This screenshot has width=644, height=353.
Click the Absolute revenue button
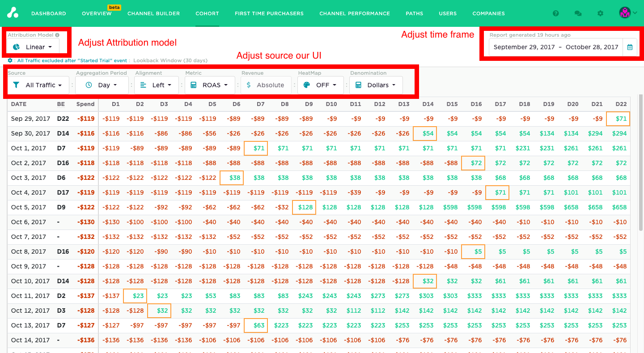(x=266, y=85)
